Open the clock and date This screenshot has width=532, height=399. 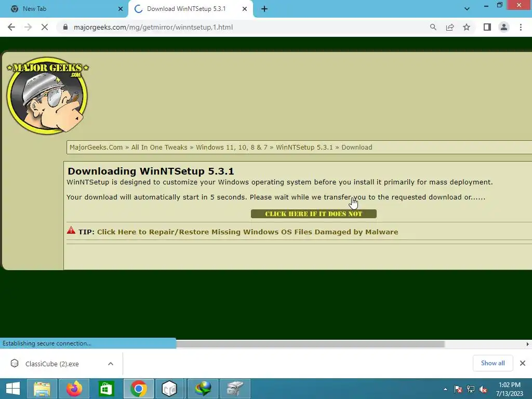(509, 389)
